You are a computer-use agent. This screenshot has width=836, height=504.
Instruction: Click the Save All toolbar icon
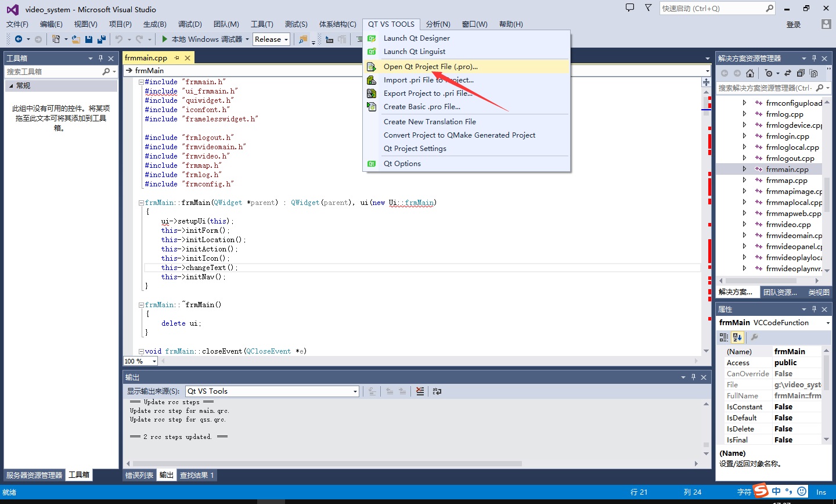point(102,39)
